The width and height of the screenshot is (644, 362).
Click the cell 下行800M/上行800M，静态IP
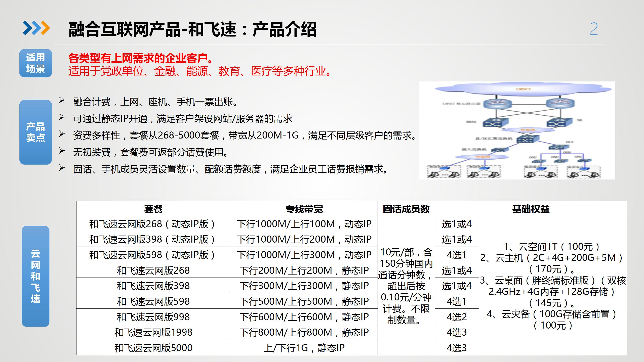(x=304, y=332)
